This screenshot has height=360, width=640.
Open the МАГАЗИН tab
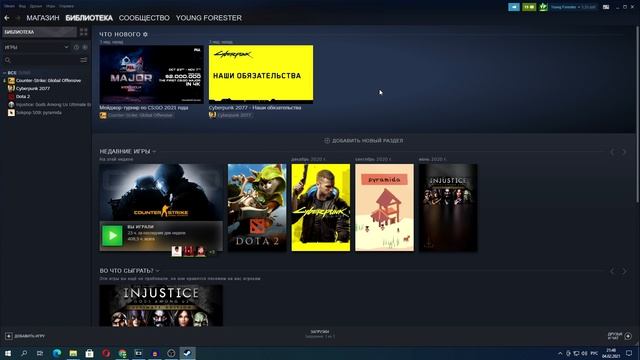point(43,18)
